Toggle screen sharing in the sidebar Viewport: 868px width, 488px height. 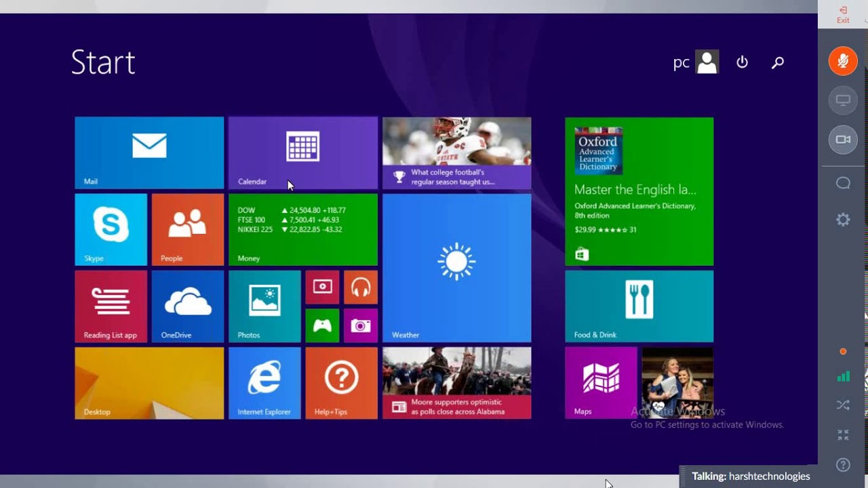[x=843, y=101]
